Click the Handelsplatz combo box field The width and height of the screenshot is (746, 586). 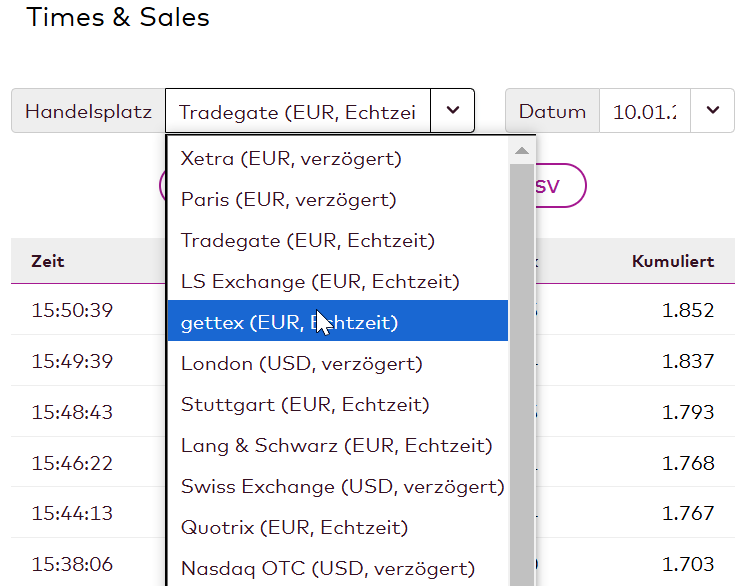[298, 110]
